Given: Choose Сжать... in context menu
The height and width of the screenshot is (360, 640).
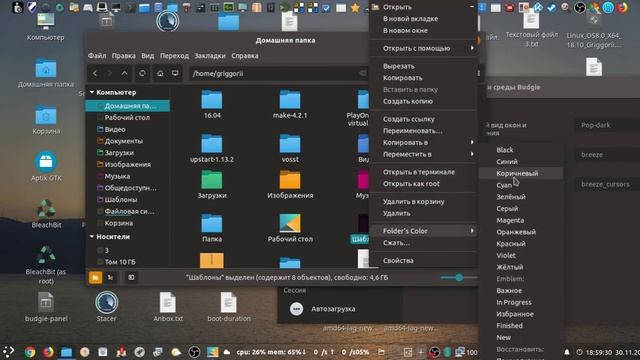Looking at the screenshot, I should 423,243.
